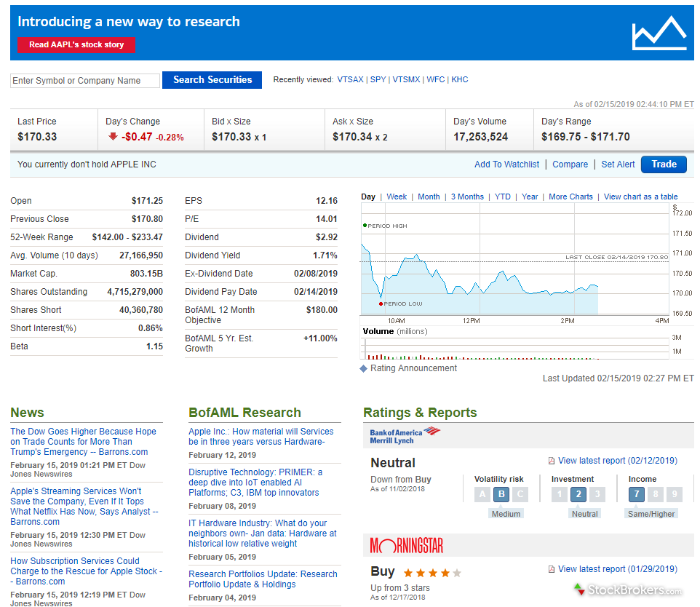Open Add To Watchlist link
The height and width of the screenshot is (607, 700).
[x=506, y=164]
